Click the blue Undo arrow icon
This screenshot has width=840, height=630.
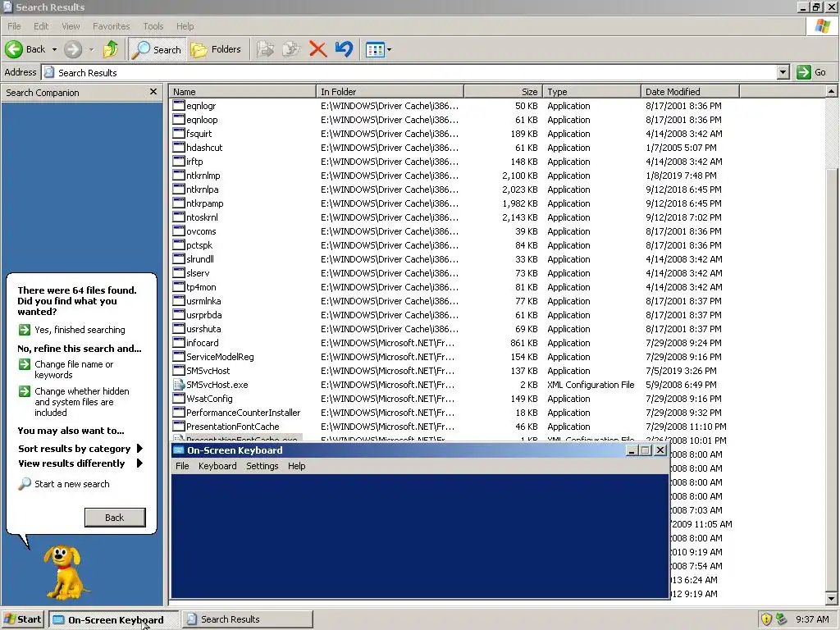coord(344,49)
